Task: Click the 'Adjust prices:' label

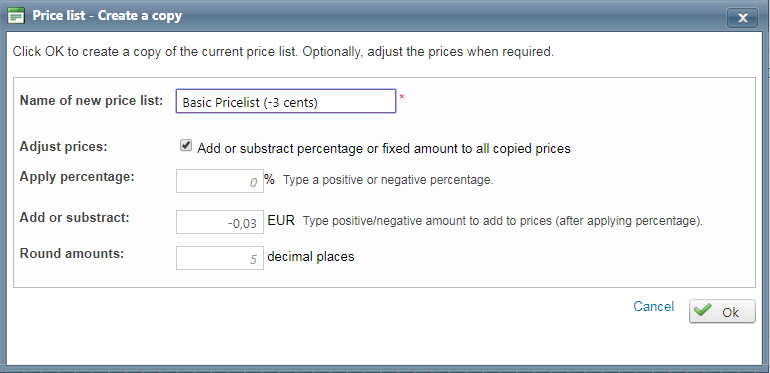Action: click(63, 146)
